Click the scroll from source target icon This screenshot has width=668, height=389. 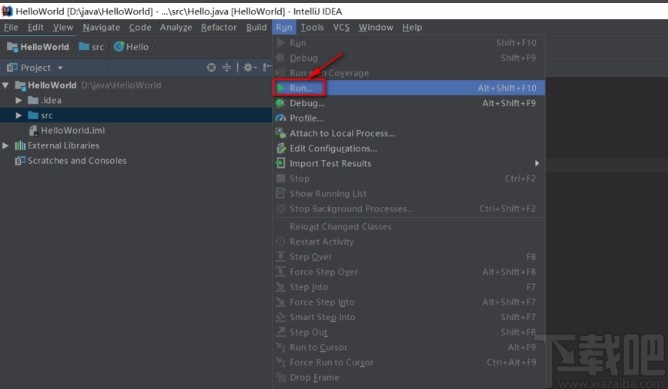[211, 67]
